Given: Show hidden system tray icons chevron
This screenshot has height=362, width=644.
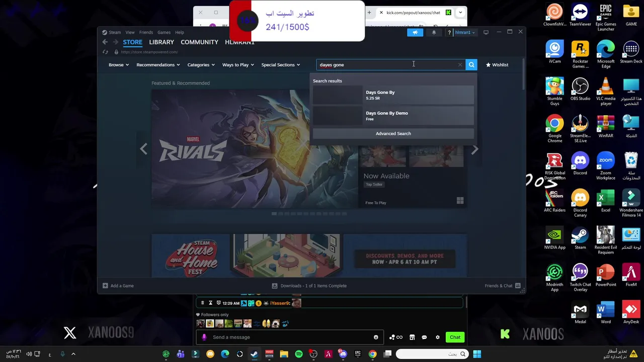Looking at the screenshot, I should coord(73,354).
